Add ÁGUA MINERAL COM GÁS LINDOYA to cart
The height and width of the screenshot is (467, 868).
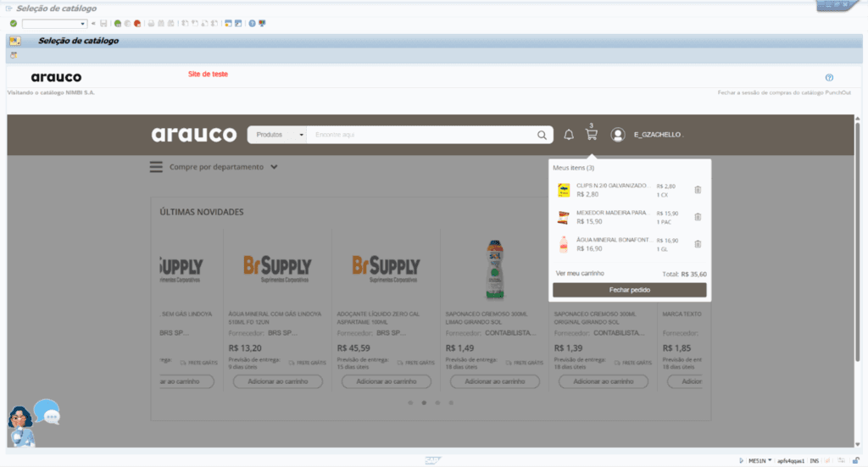pos(278,381)
